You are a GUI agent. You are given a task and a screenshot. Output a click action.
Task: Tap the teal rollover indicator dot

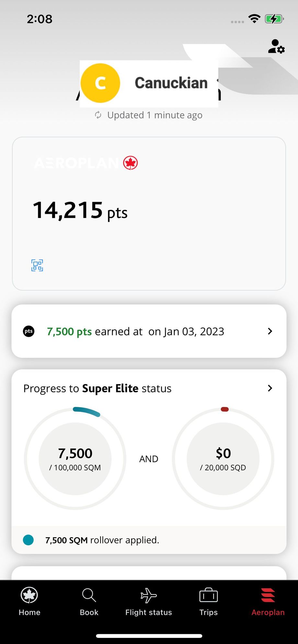tap(29, 540)
